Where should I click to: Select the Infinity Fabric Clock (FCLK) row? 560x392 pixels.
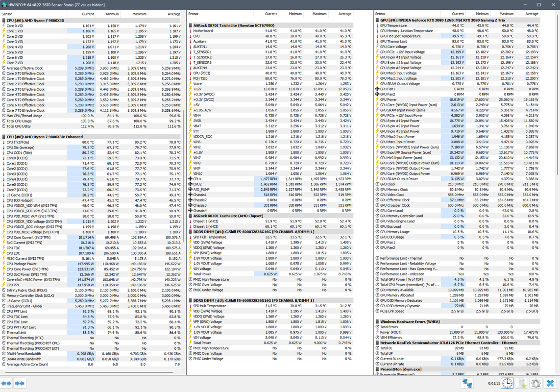pos(92,290)
